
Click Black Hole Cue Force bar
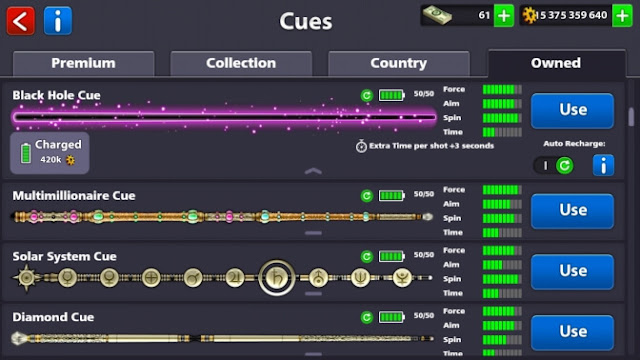(502, 89)
